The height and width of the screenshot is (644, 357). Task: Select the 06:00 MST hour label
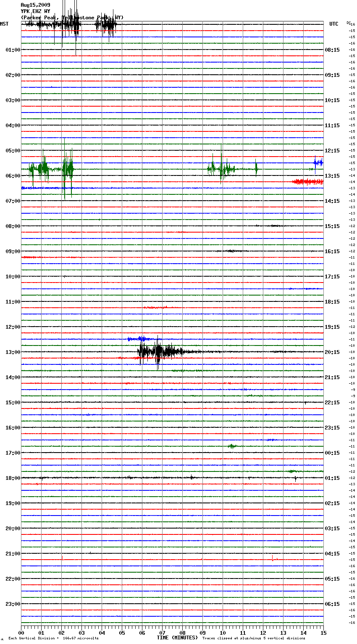[x=13, y=176]
